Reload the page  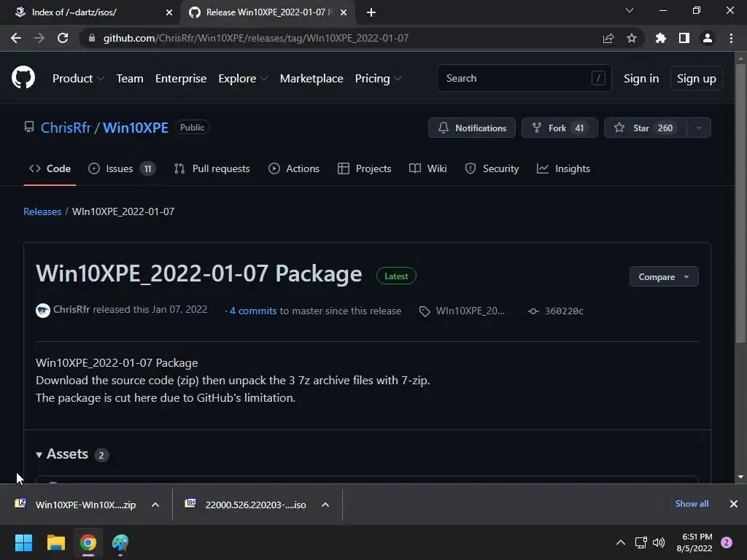63,38
